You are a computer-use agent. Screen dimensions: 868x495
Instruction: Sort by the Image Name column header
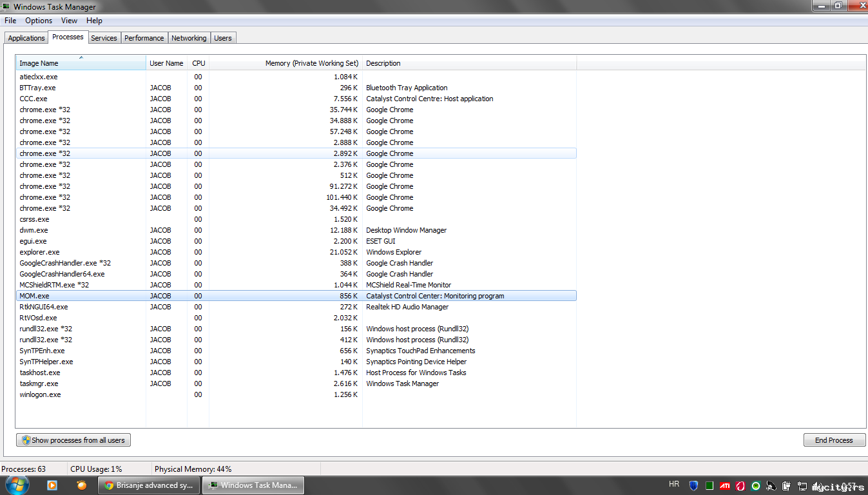pos(81,63)
